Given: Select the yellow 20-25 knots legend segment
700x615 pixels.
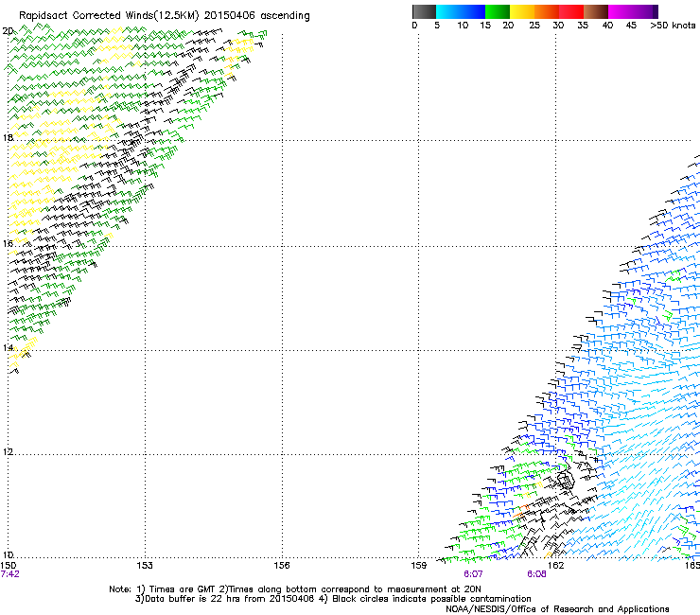Looking at the screenshot, I should tap(522, 11).
